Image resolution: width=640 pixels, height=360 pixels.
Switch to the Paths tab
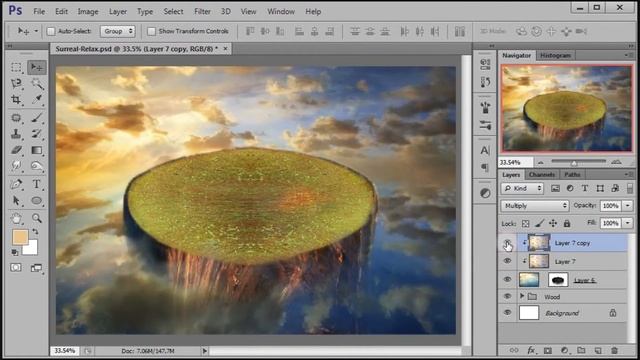click(572, 175)
